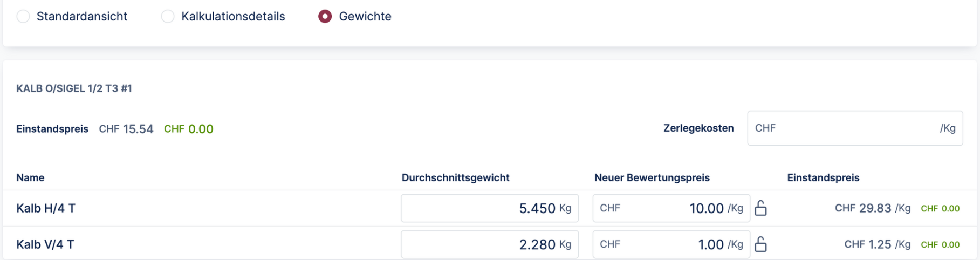Select the Kalb H/4 T row name
The height and width of the screenshot is (260, 980).
pos(46,208)
